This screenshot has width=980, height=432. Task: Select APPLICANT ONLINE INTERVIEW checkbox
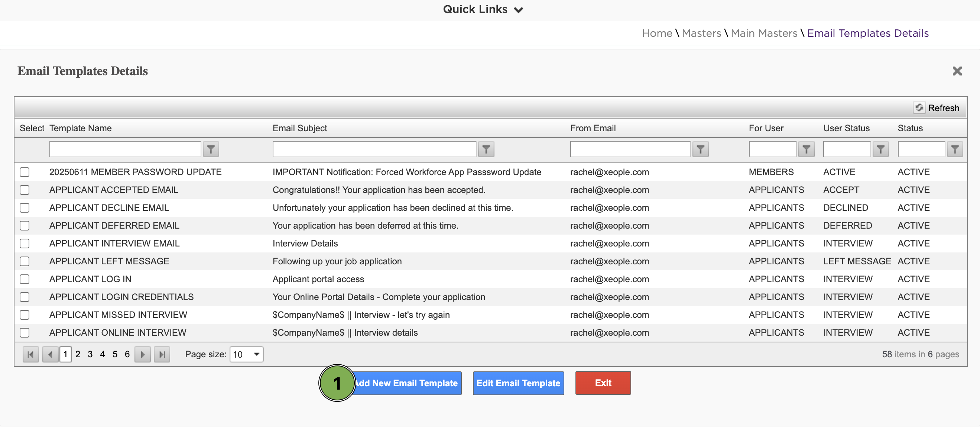[25, 333]
